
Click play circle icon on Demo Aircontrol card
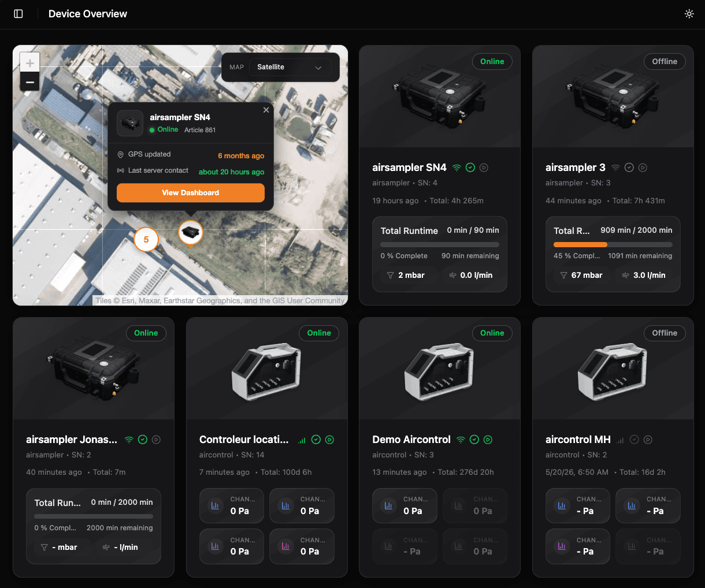coord(488,440)
